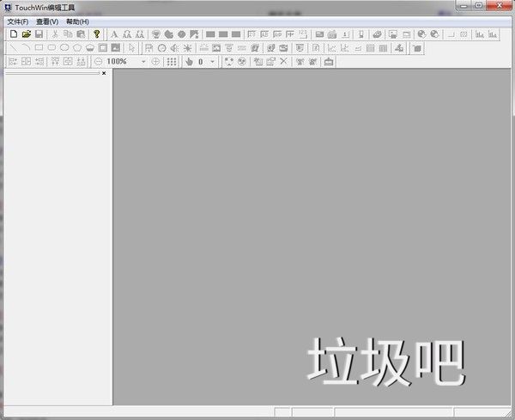Open a project with the yellow folder icon
The width and height of the screenshot is (515, 420).
27,34
